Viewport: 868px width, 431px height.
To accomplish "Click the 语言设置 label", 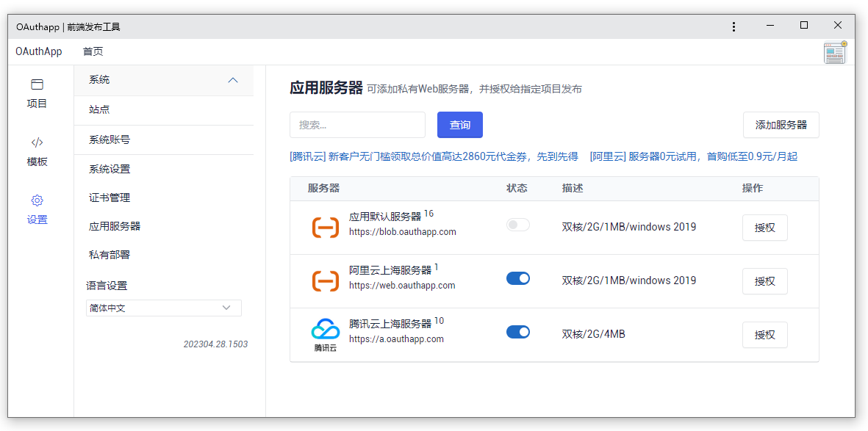I will tap(107, 286).
